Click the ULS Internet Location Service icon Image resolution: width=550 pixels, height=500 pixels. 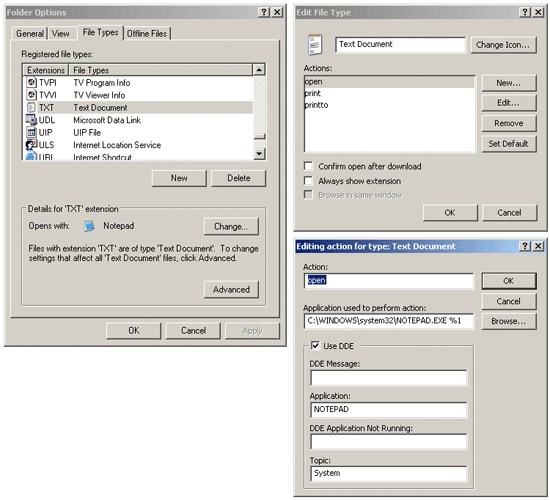point(32,145)
